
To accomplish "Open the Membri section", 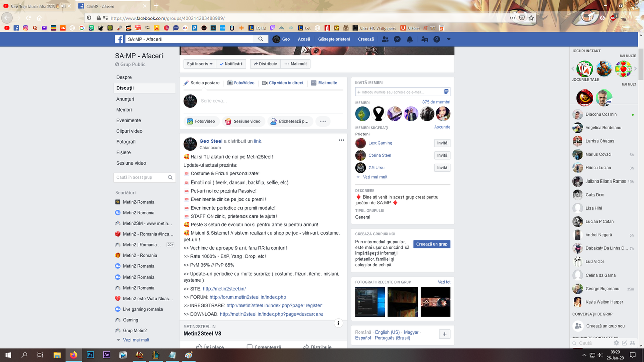I will [x=124, y=110].
